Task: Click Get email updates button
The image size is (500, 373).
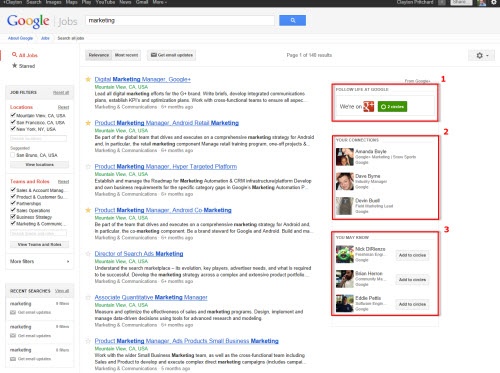Action: pos(172,55)
